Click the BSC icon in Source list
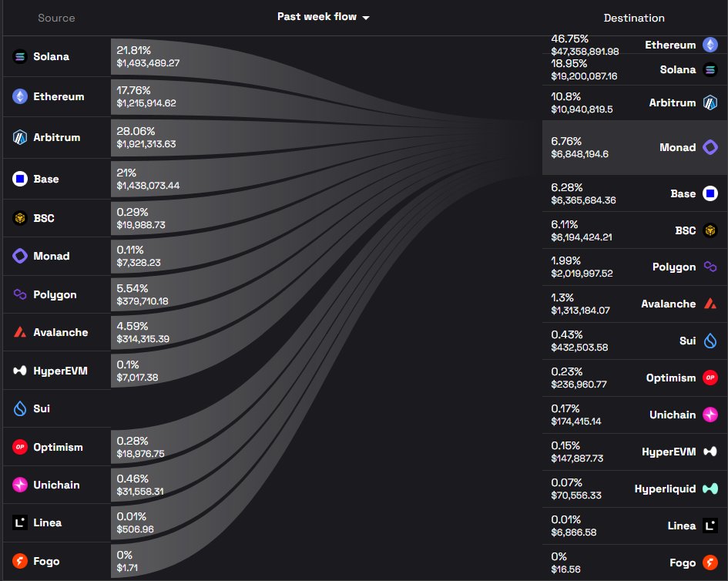Screen dimensions: 728x581 point(20,218)
